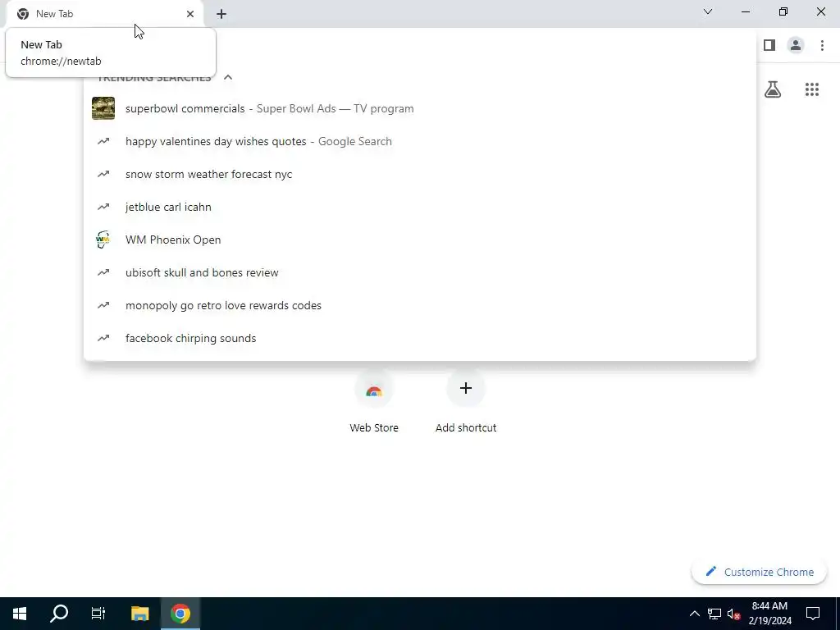Viewport: 840px width, 630px height.
Task: Select superbowl commercials suggestion
Action: pos(420,109)
